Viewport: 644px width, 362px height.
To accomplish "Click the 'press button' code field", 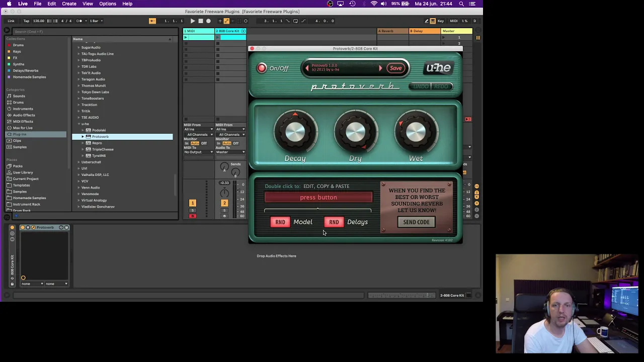I will click(318, 197).
